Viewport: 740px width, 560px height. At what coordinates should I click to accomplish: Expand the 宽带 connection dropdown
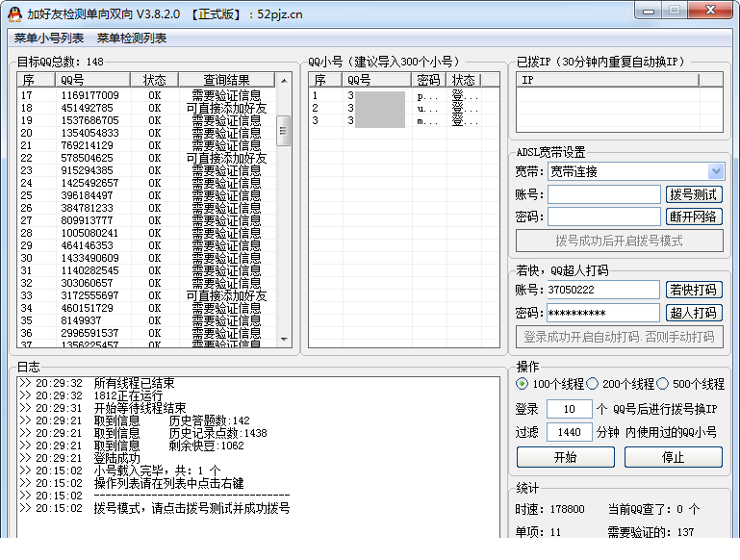pyautogui.click(x=716, y=171)
